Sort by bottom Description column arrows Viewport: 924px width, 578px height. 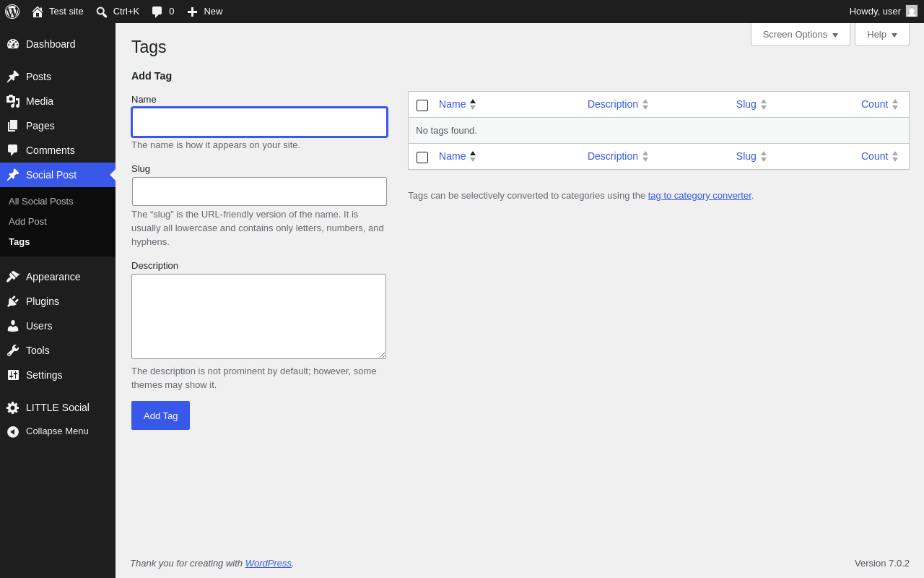645,156
